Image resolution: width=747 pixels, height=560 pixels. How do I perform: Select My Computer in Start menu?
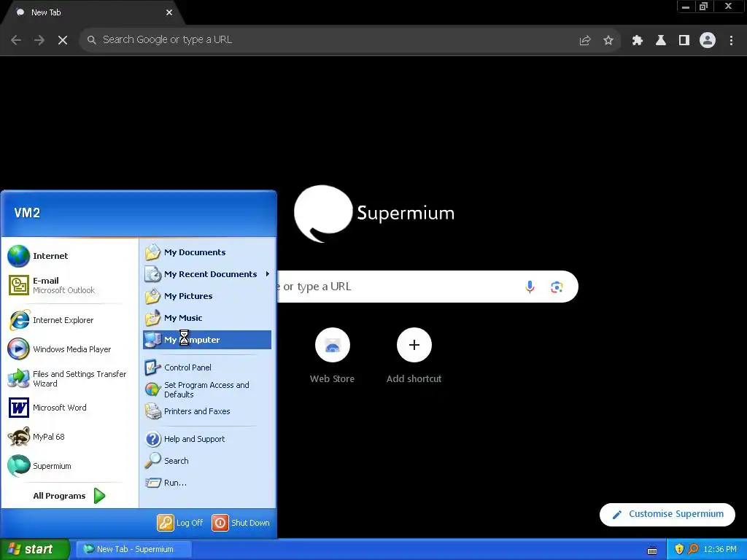(x=207, y=340)
